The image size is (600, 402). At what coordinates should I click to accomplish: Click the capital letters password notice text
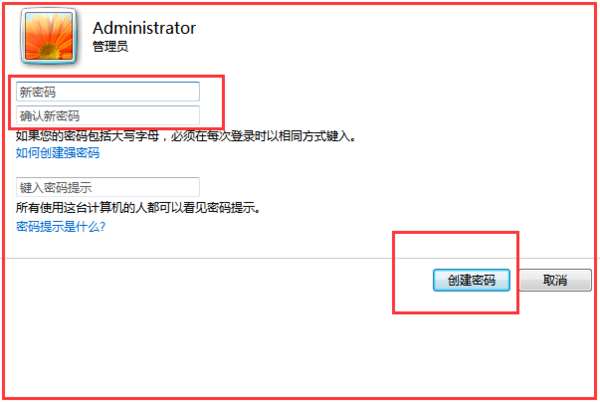pyautogui.click(x=186, y=135)
